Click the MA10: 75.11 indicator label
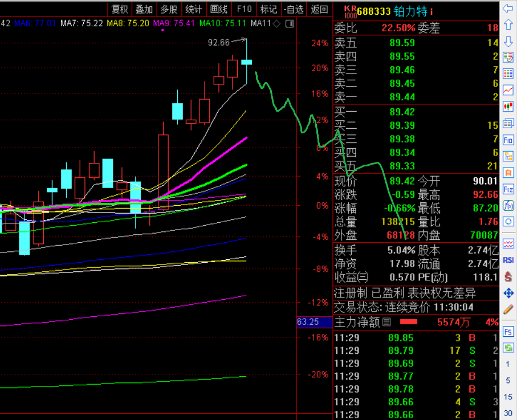 coord(223,23)
